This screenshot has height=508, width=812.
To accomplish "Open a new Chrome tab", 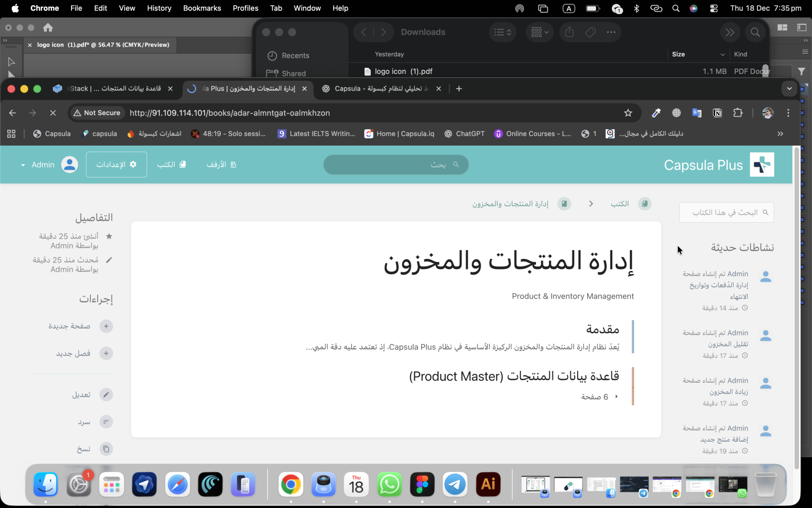I will click(459, 89).
